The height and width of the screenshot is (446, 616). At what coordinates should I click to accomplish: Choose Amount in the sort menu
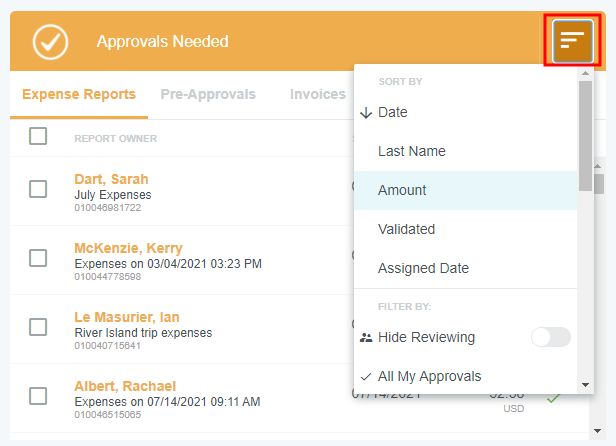[402, 190]
